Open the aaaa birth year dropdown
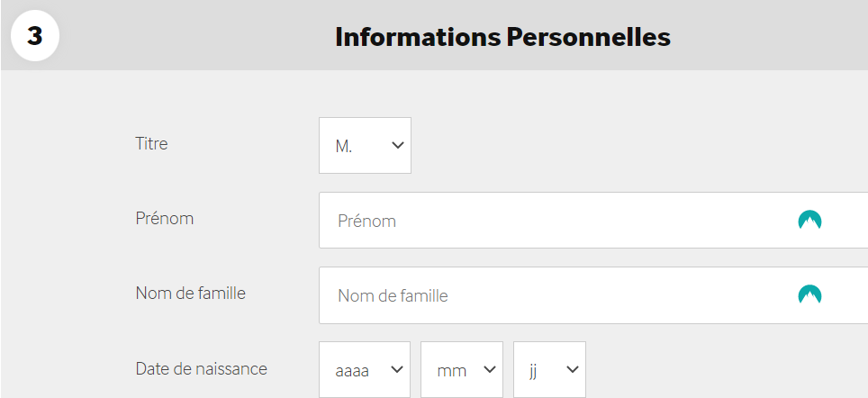The image size is (868, 398). 365,369
